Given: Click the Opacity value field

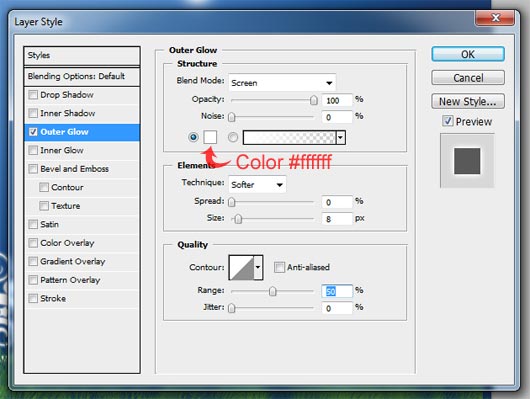Looking at the screenshot, I should point(337,100).
